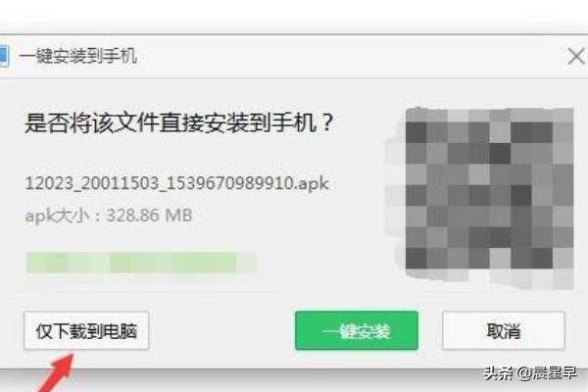Start install with green 一键安装 button

(x=357, y=331)
